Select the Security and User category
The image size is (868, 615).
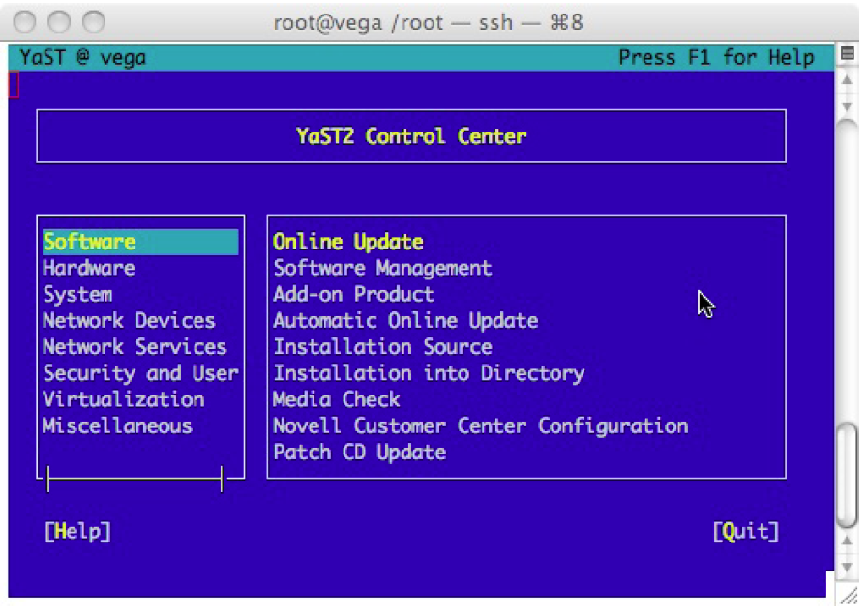point(140,373)
